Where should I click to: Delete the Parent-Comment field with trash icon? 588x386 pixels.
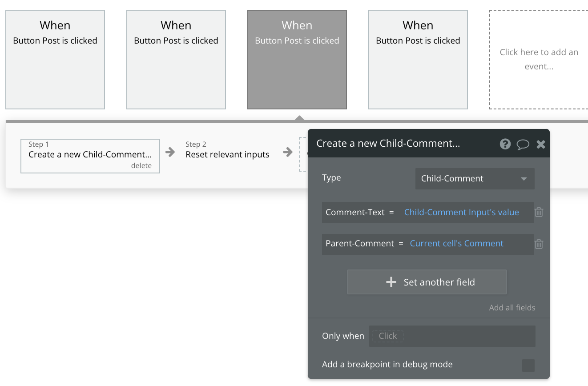[x=539, y=244]
